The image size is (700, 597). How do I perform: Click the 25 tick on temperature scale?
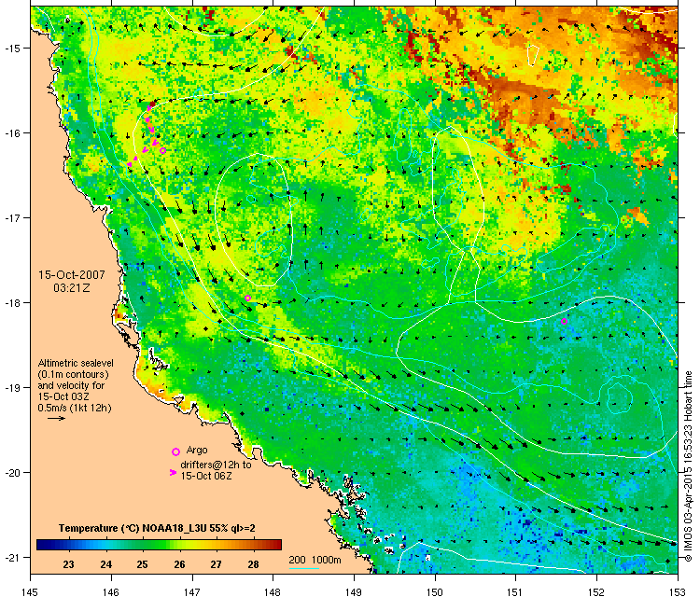(x=142, y=564)
